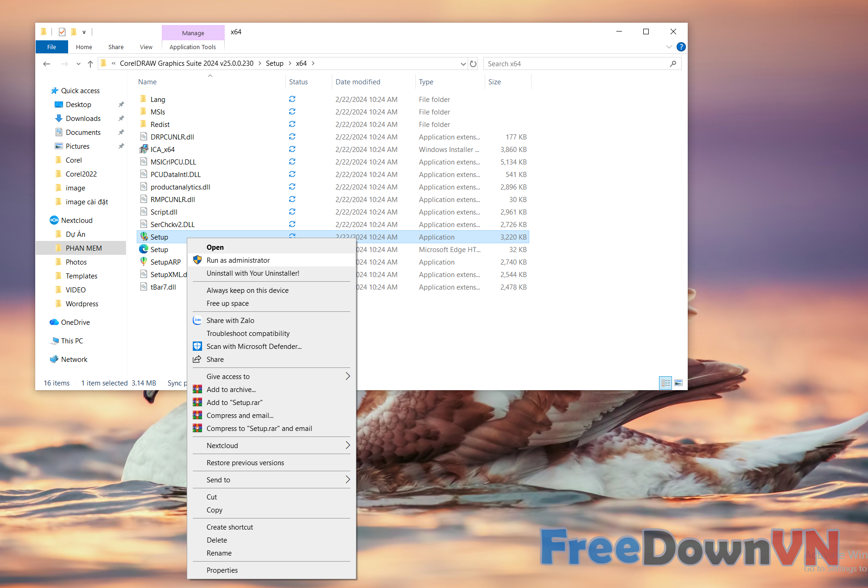
Task: Select Downloads in Quick access
Action: (83, 119)
